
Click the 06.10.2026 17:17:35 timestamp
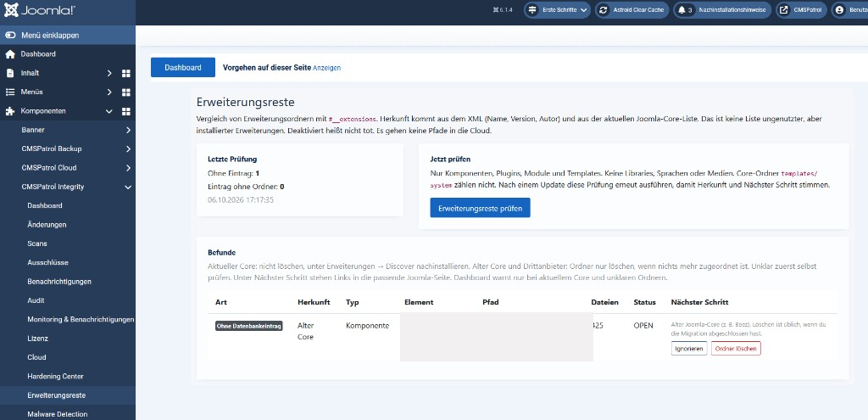(241, 199)
